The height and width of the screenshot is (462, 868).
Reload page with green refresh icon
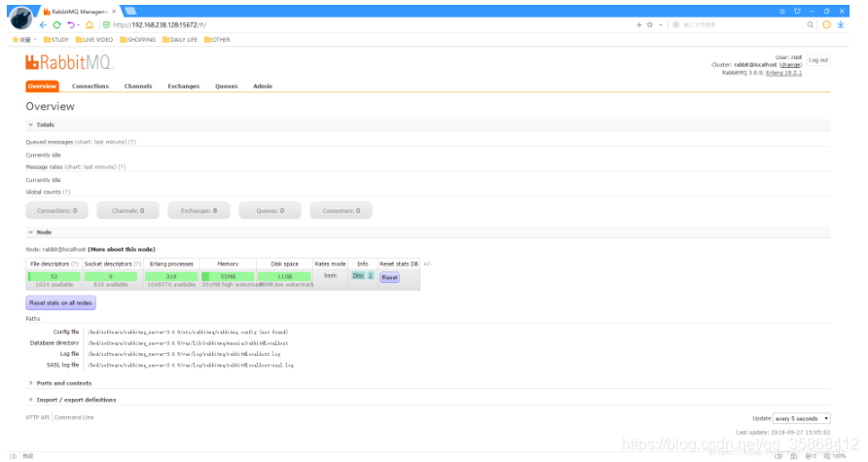57,25
